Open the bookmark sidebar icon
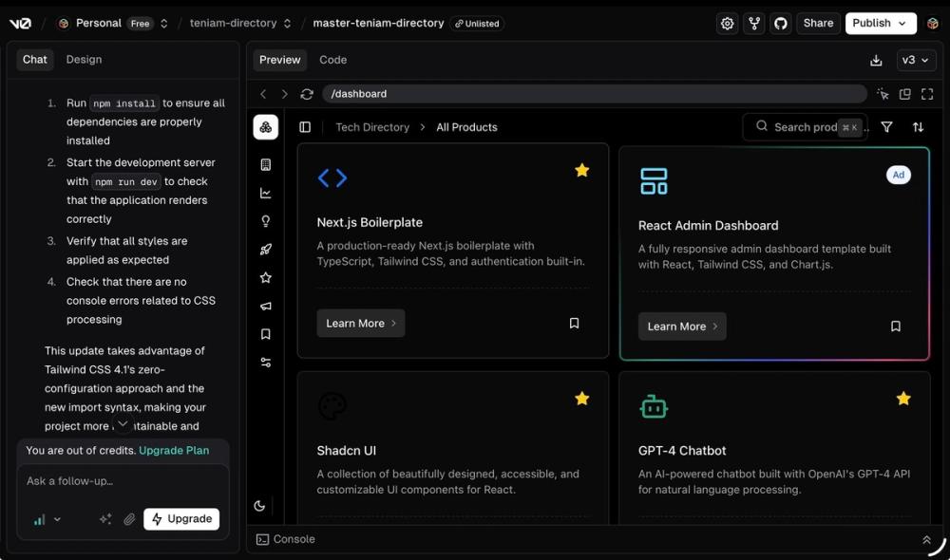This screenshot has height=560, width=950. tap(265, 334)
